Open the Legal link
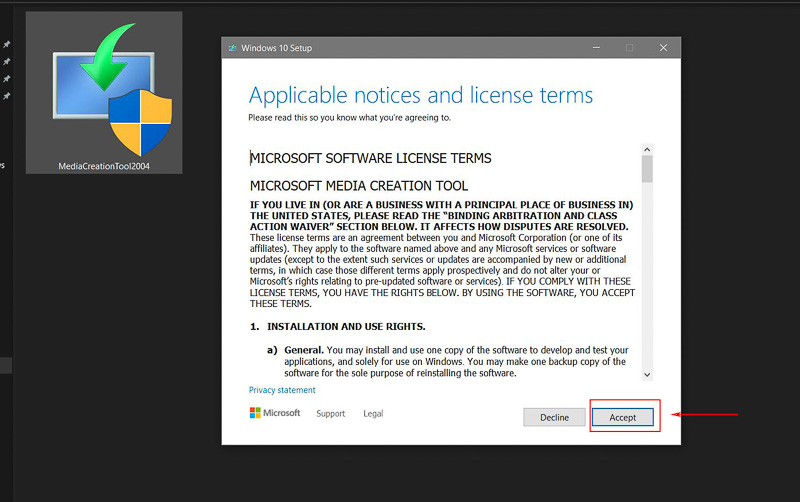Image resolution: width=800 pixels, height=502 pixels. (x=373, y=413)
